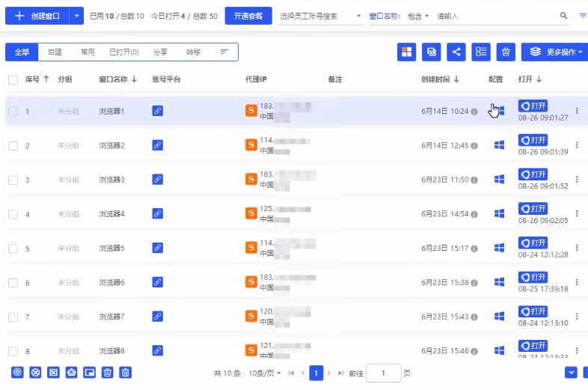Click the trash delete icon in bottom bar
Screen dimensions: 588x390
coord(126,372)
